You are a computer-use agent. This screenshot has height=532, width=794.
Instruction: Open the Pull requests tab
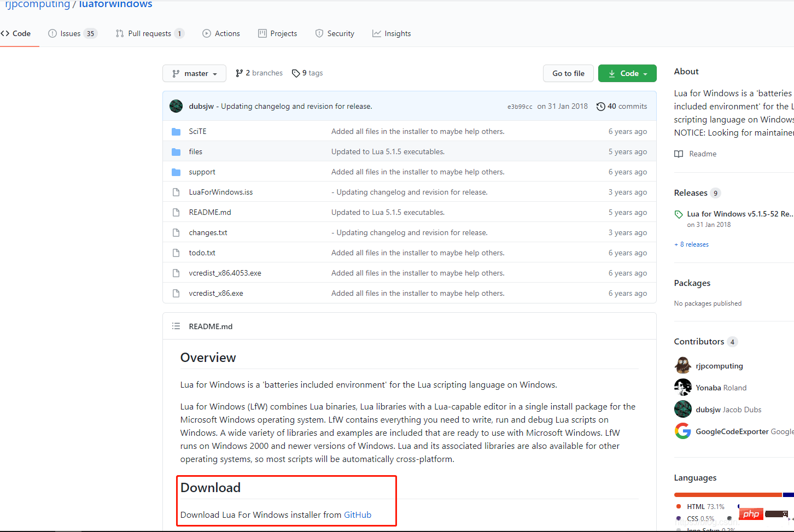pyautogui.click(x=149, y=33)
